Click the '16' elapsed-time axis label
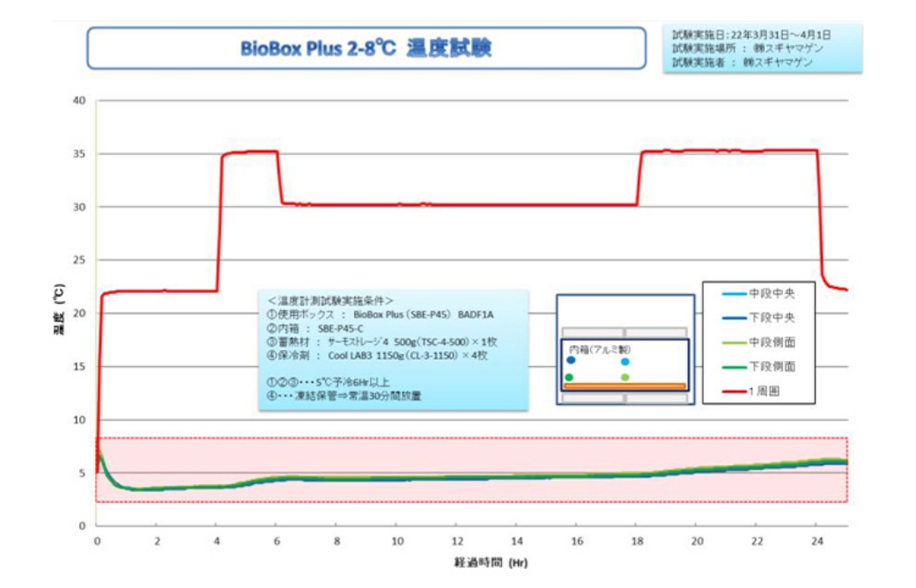916x588 pixels. 577,541
